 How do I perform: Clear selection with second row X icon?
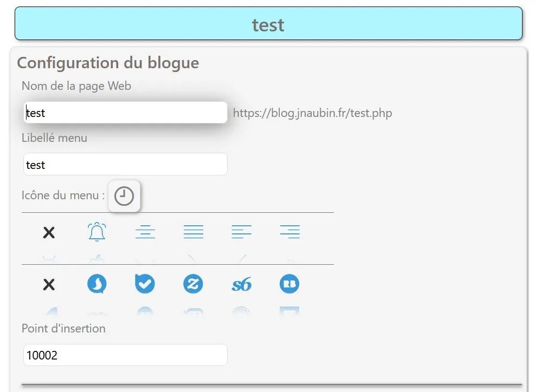49,284
